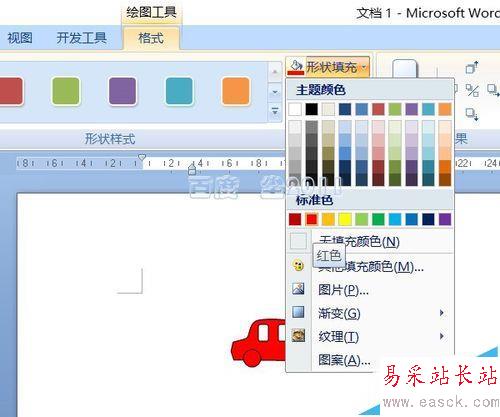Image resolution: width=500 pixels, height=417 pixels.
Task: Open 渐变(G) gradient submenu
Action: [370, 313]
